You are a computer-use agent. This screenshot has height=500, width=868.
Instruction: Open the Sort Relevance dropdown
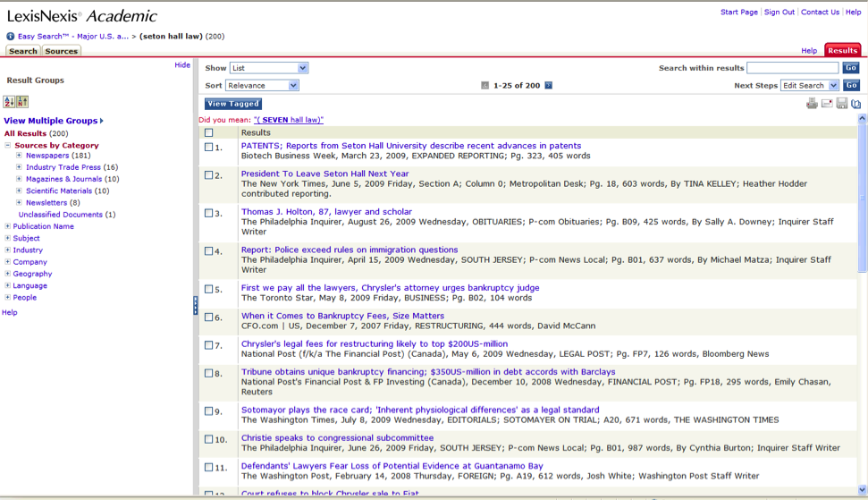pos(262,85)
